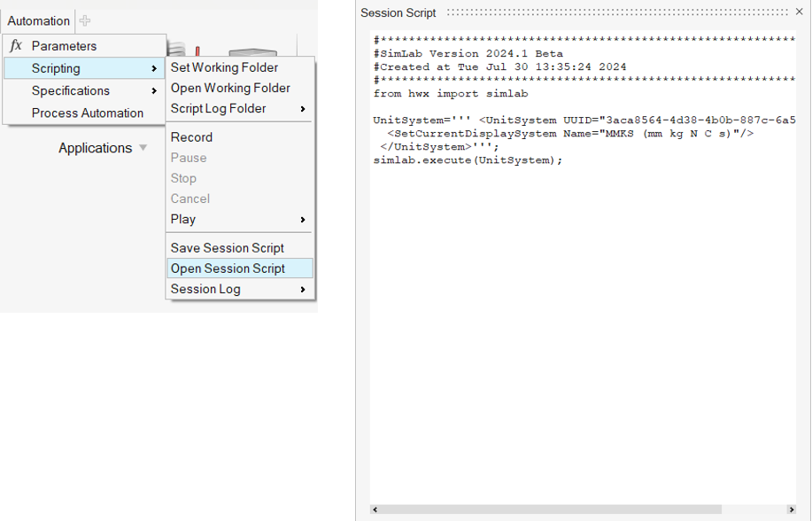Image resolution: width=812 pixels, height=521 pixels.
Task: Click the fx Parameters icon
Action: [x=16, y=46]
